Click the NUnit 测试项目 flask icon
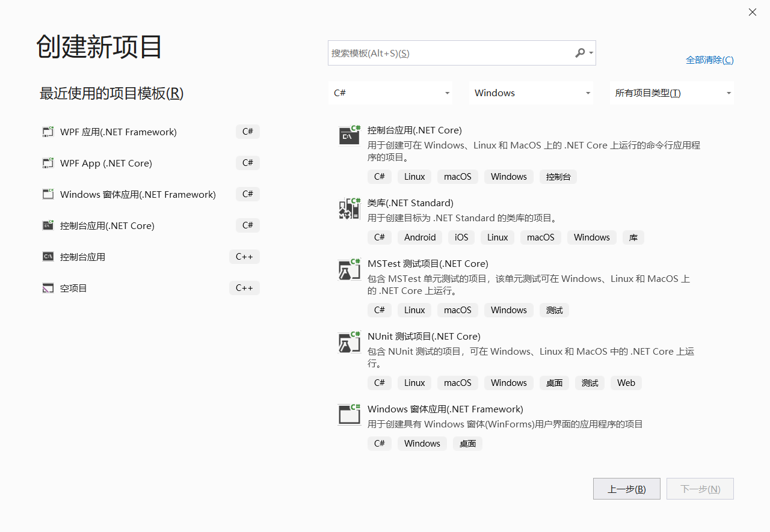 click(349, 341)
